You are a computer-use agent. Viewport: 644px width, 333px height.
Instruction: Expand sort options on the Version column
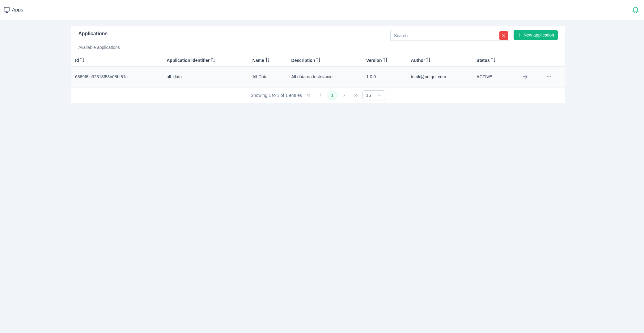[385, 60]
